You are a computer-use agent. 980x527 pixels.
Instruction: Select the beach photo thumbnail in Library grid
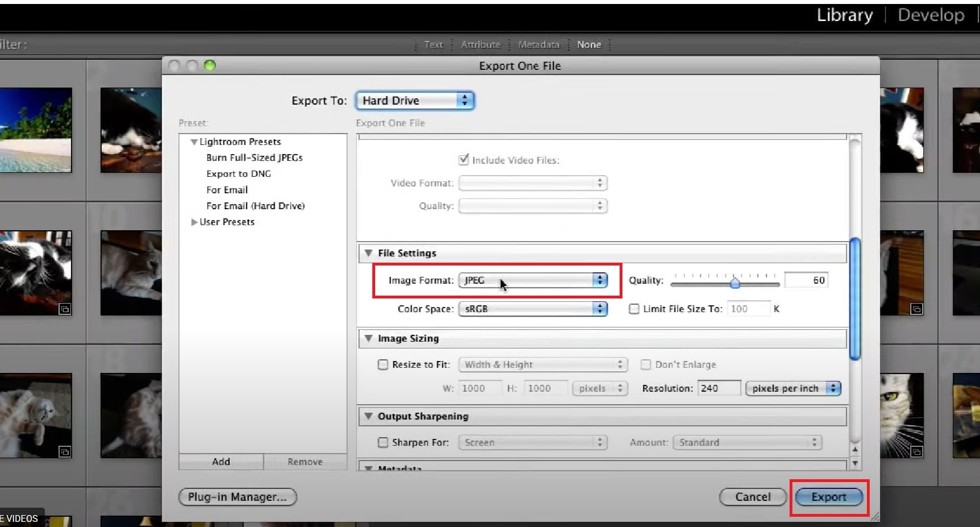pyautogui.click(x=36, y=130)
